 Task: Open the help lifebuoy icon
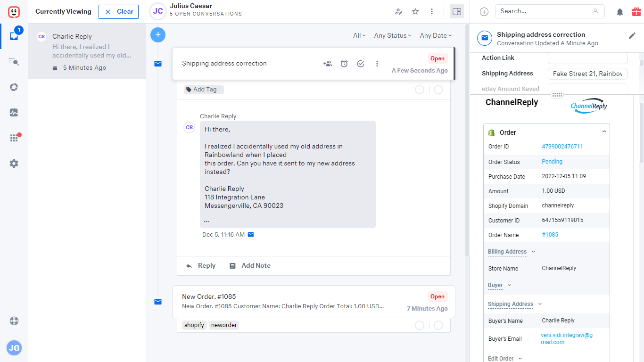14,321
